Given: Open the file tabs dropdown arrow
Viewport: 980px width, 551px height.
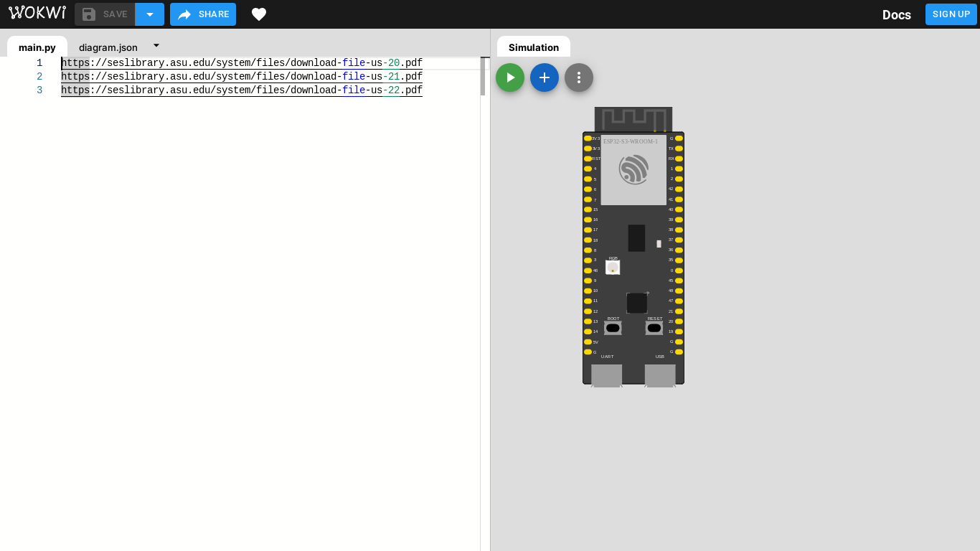Looking at the screenshot, I should [x=156, y=45].
